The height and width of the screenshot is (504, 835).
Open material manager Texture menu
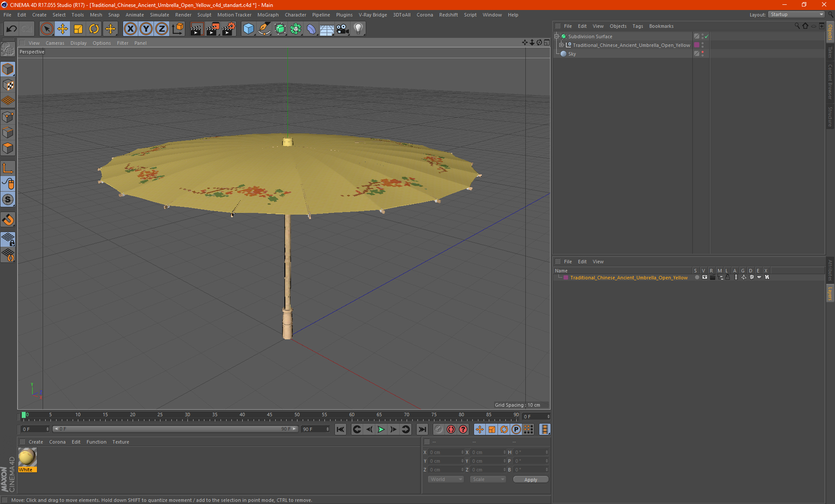(120, 442)
